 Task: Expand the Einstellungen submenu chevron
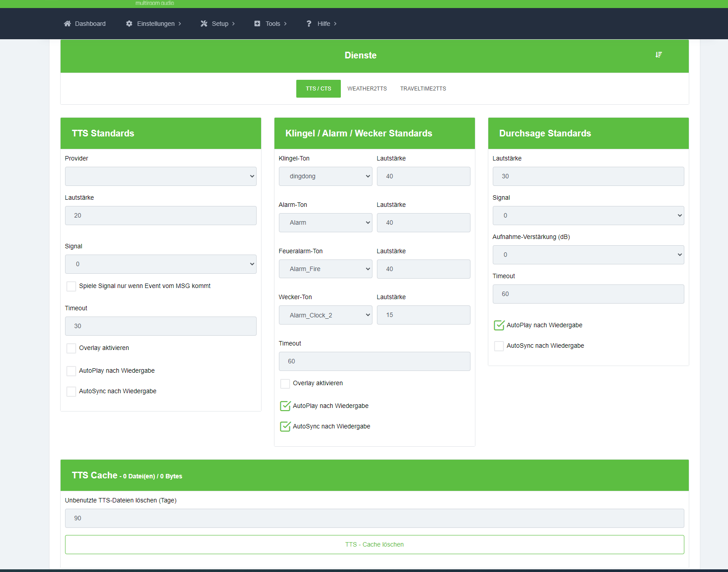[180, 24]
